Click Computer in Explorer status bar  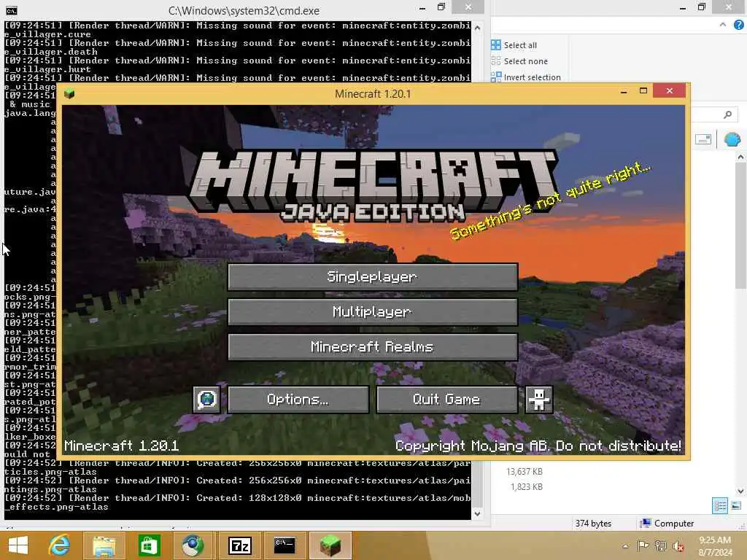click(667, 524)
